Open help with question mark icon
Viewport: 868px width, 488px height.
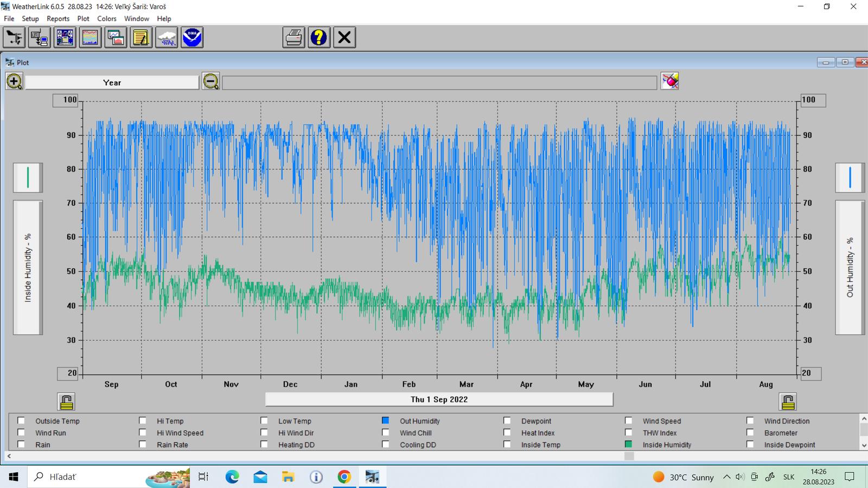point(319,37)
